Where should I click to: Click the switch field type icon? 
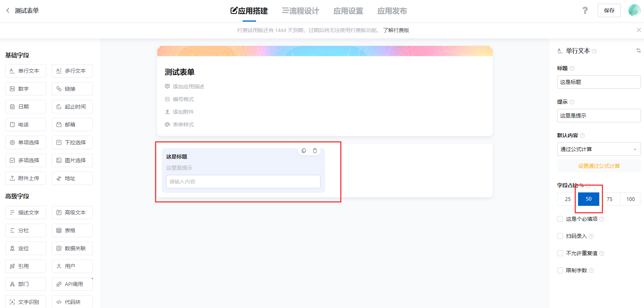point(638,50)
